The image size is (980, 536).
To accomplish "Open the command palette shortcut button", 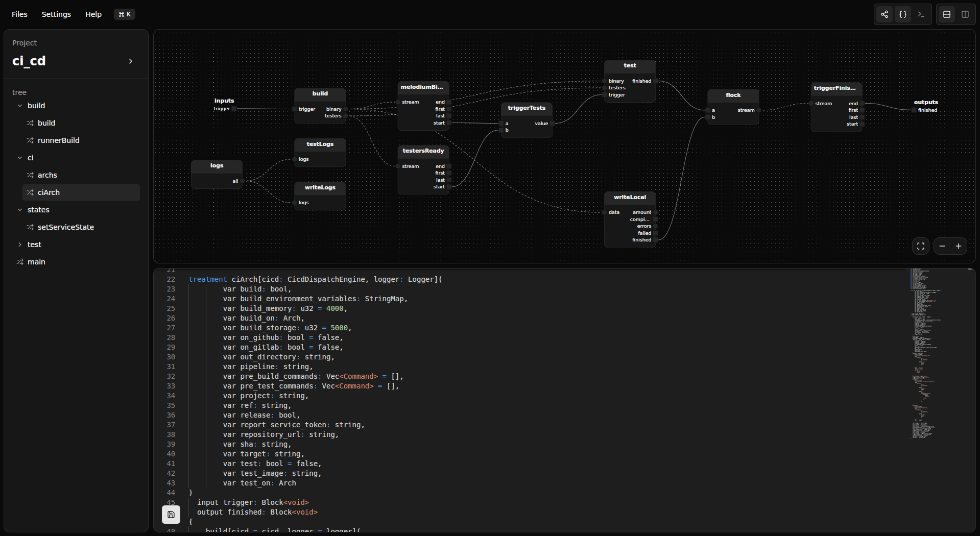I will click(125, 14).
